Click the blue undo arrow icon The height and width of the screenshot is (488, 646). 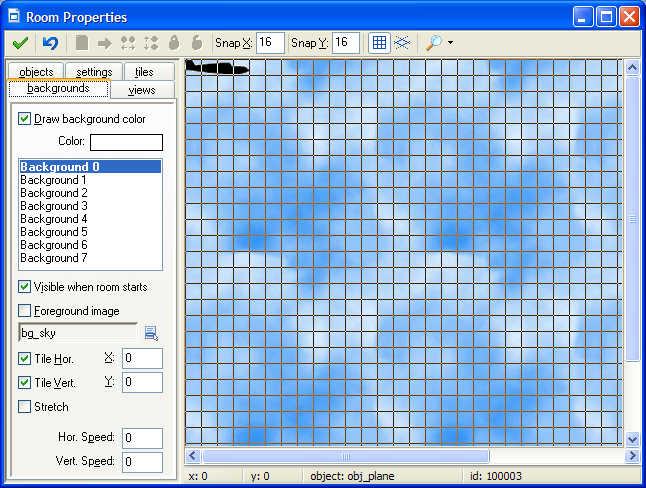[50, 43]
